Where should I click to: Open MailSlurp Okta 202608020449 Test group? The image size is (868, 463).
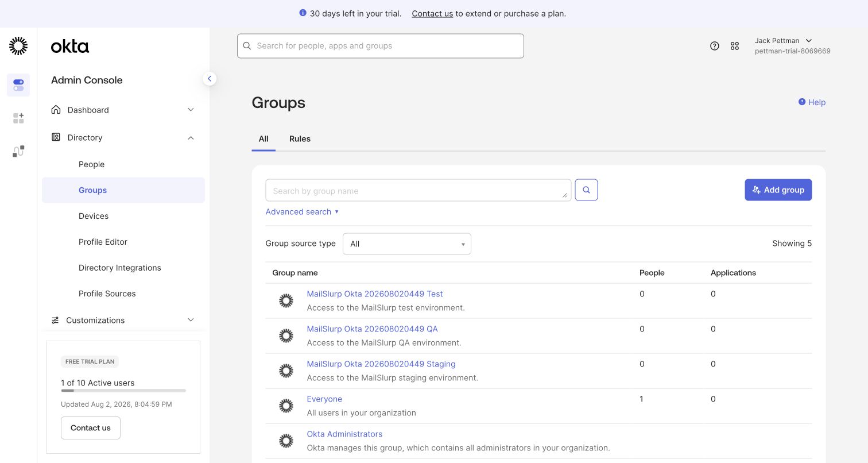coord(375,294)
